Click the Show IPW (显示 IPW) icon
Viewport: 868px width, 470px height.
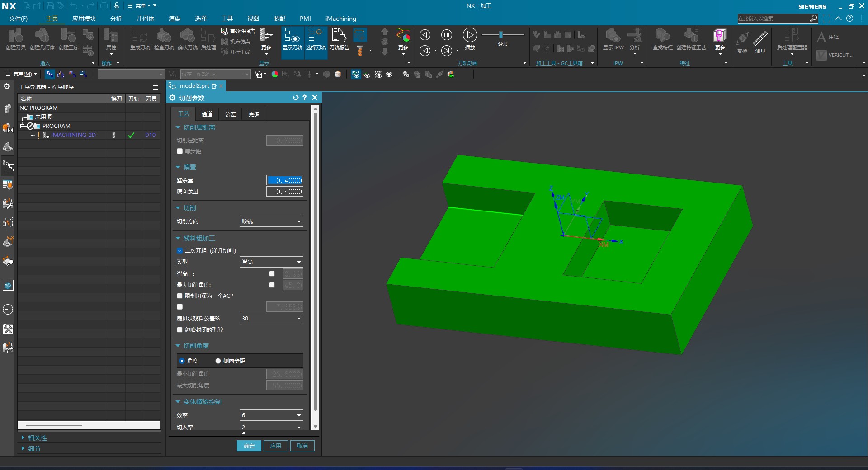(x=613, y=38)
